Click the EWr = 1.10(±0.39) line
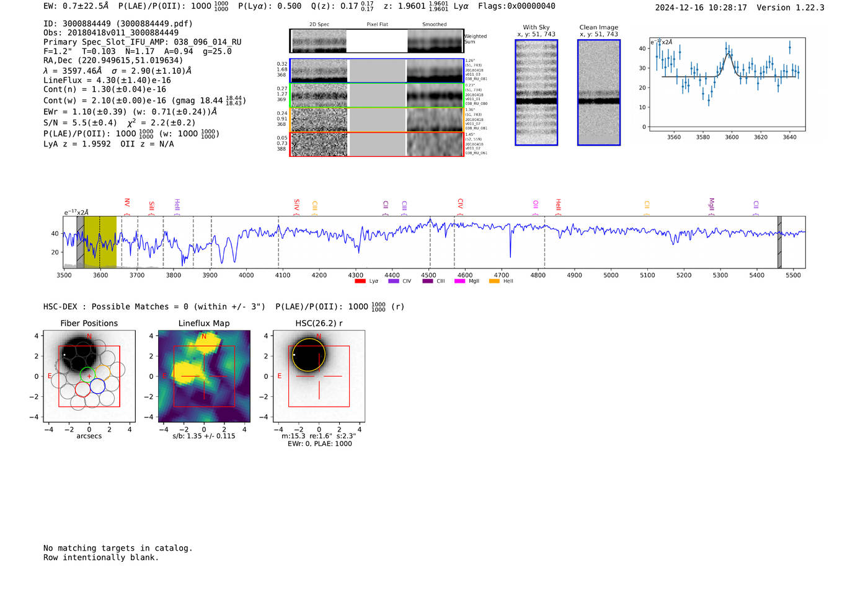Viewport: 868px width, 591px height. tap(130, 112)
